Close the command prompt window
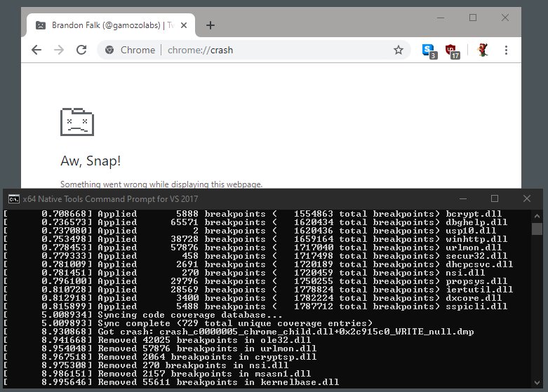The height and width of the screenshot is (392, 548). (x=527, y=198)
